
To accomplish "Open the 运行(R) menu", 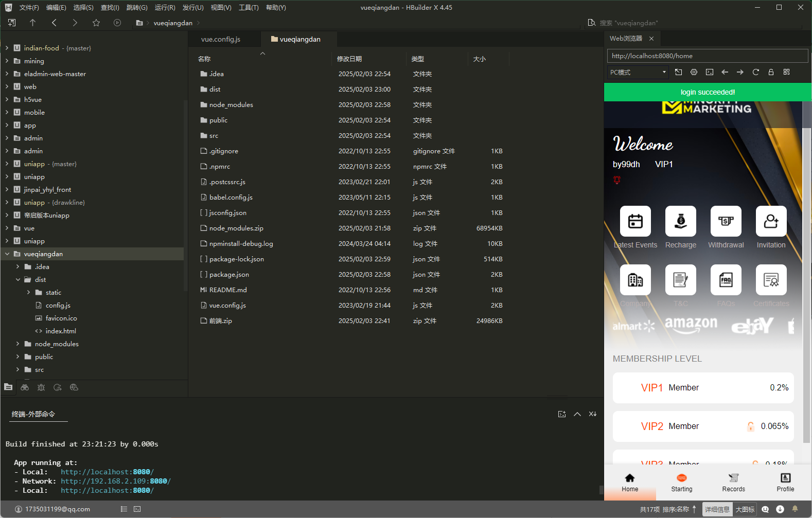I will tap(165, 8).
